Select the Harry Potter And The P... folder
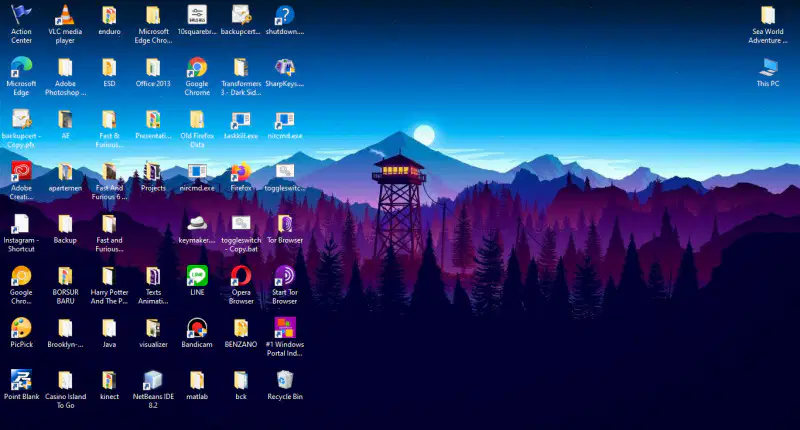 pyautogui.click(x=109, y=276)
